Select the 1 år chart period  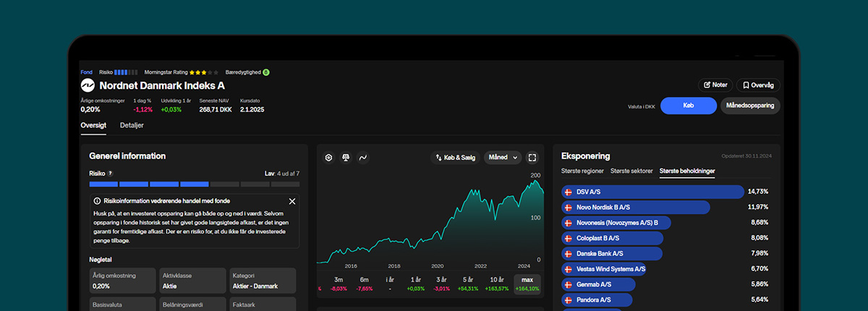click(416, 284)
